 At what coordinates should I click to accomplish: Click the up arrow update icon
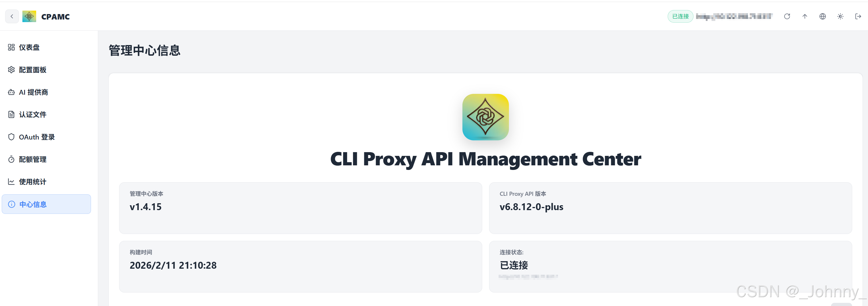click(805, 16)
